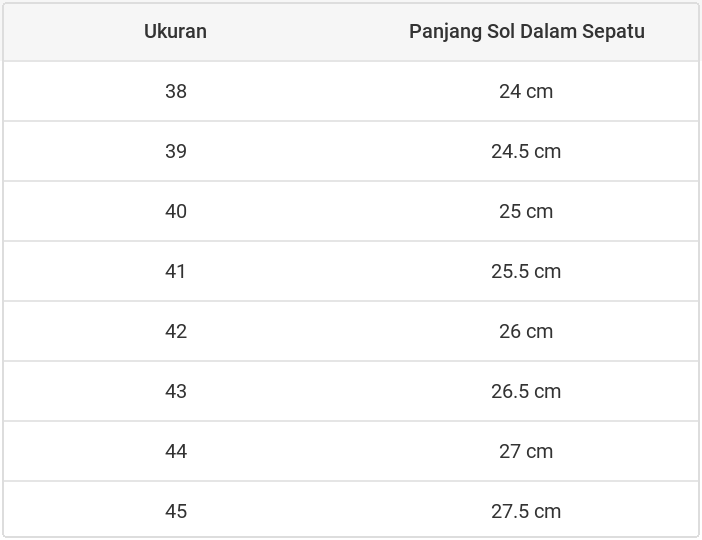Click the Panjang Sol Dalam Sepatu header
This screenshot has width=702, height=540.
(x=526, y=31)
